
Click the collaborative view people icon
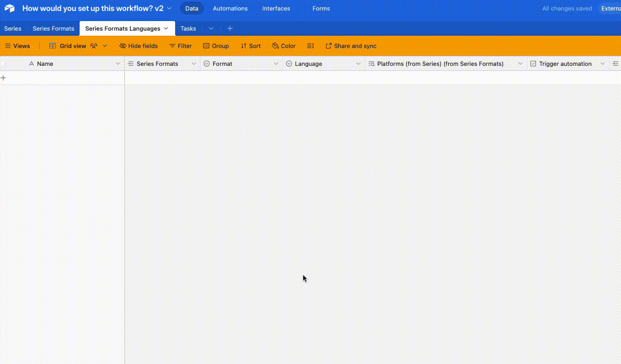[x=94, y=46]
